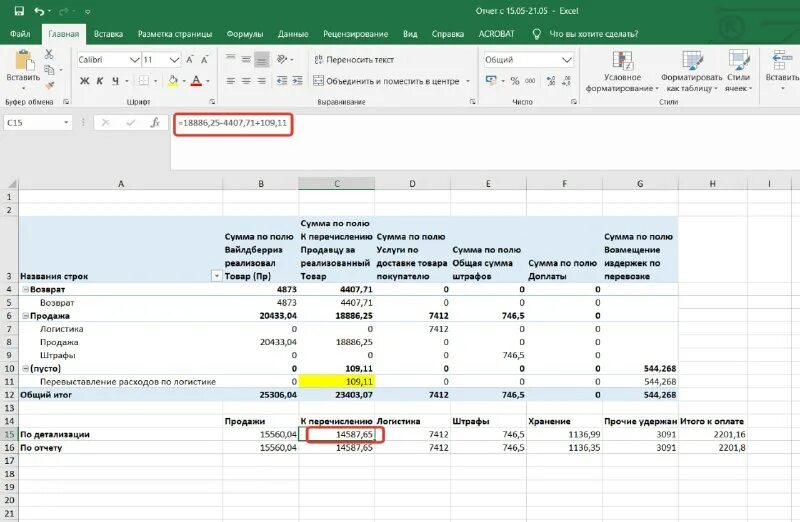Click the Borders icon
The image size is (800, 522).
(x=144, y=81)
